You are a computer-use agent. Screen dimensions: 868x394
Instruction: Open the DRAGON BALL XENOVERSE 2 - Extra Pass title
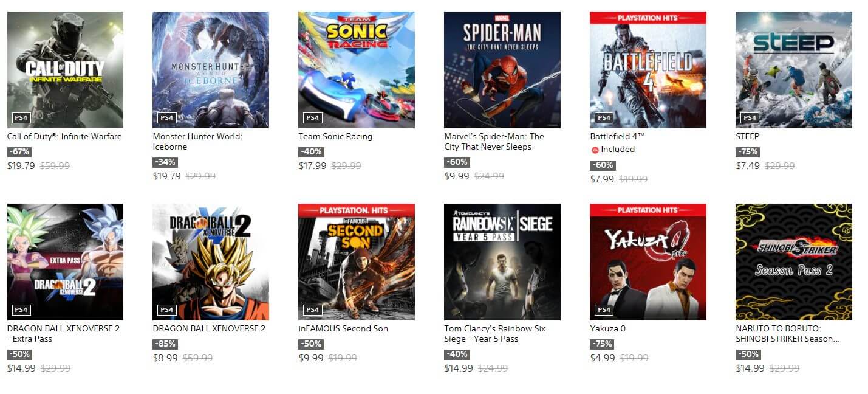pos(63,333)
